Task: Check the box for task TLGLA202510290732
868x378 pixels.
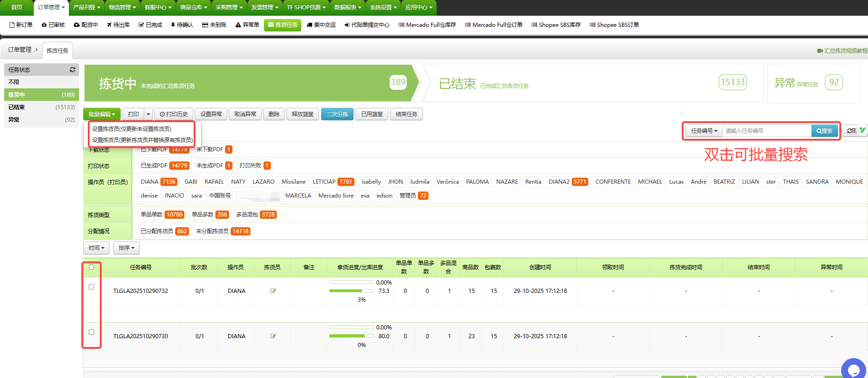Action: [92, 287]
